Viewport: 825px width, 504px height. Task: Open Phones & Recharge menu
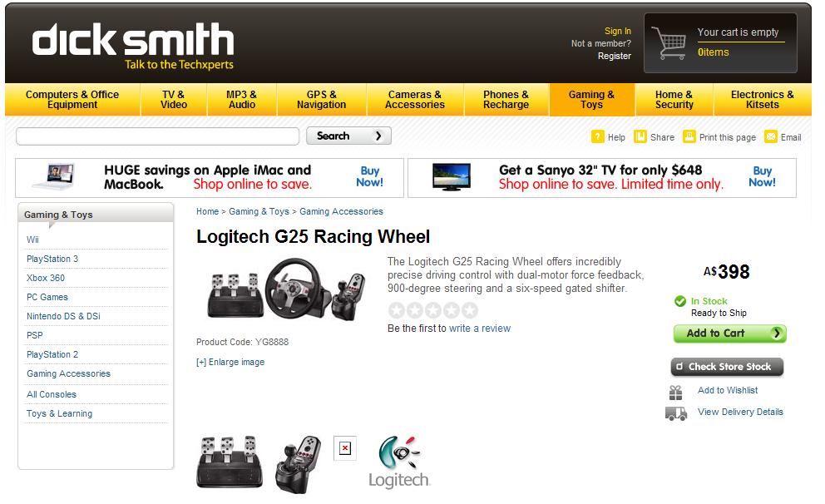click(506, 100)
